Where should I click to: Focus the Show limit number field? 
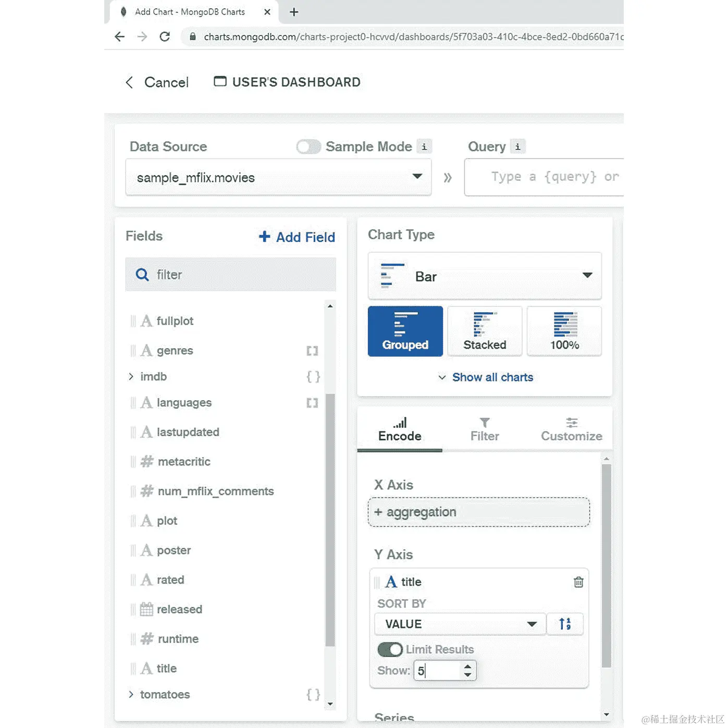click(445, 671)
